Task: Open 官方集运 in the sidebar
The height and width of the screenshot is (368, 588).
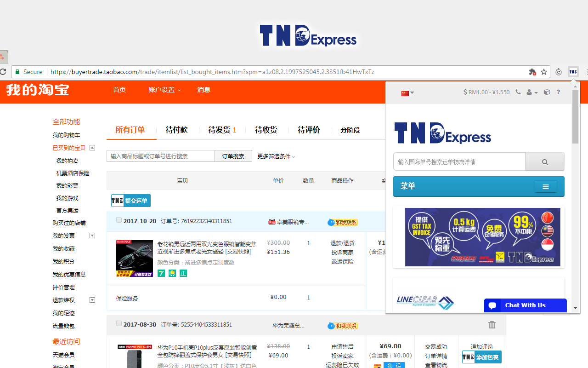Action: click(x=67, y=211)
